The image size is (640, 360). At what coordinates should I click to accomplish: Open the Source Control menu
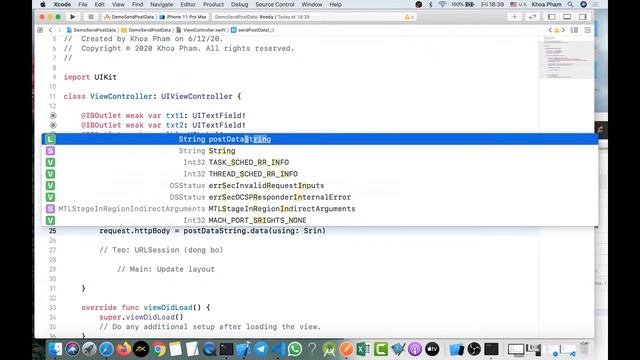coord(275,4)
